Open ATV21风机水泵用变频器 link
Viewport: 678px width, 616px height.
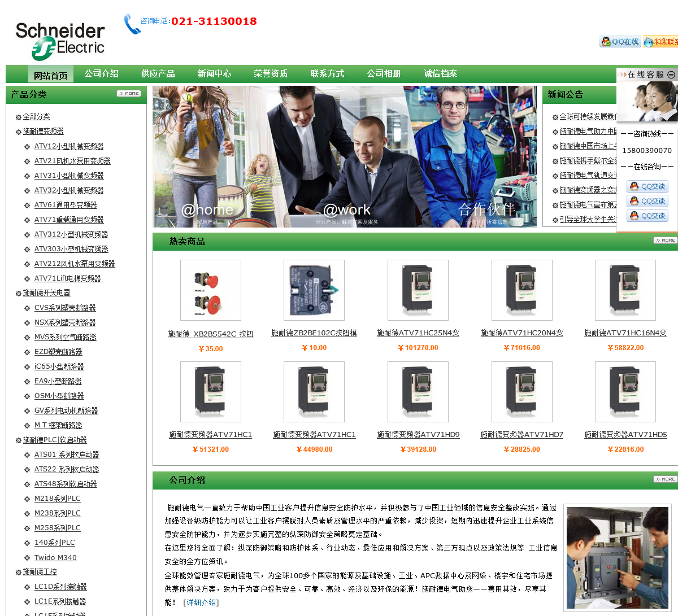72,161
